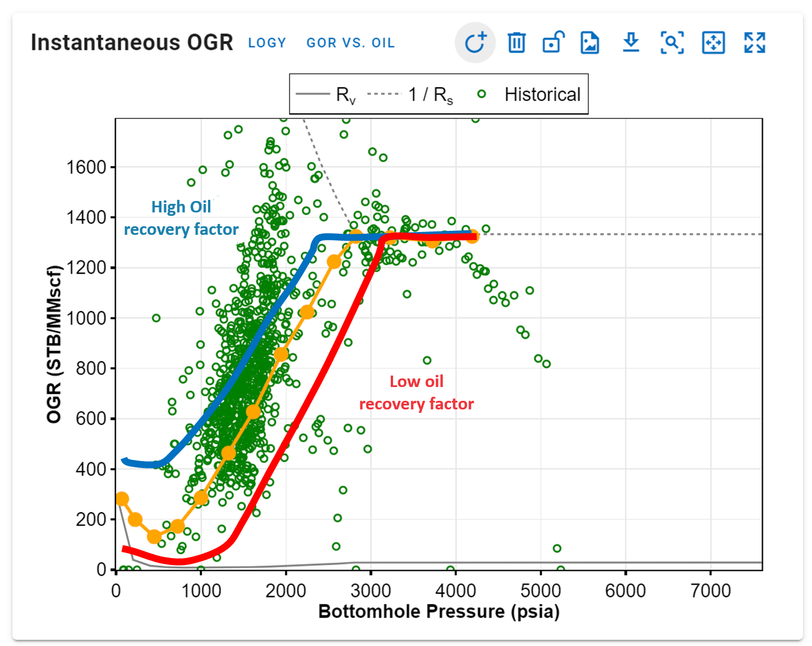
Task: Click the pan/move arrows icon
Action: coord(713,42)
